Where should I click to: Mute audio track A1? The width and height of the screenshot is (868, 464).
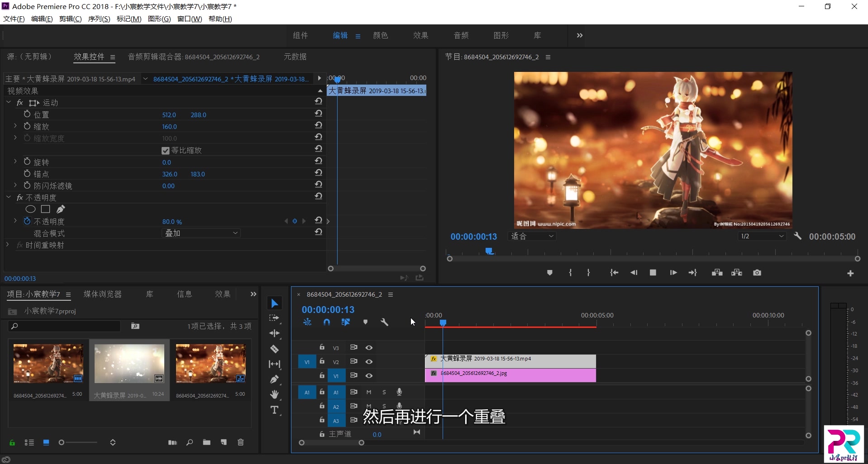pos(369,392)
